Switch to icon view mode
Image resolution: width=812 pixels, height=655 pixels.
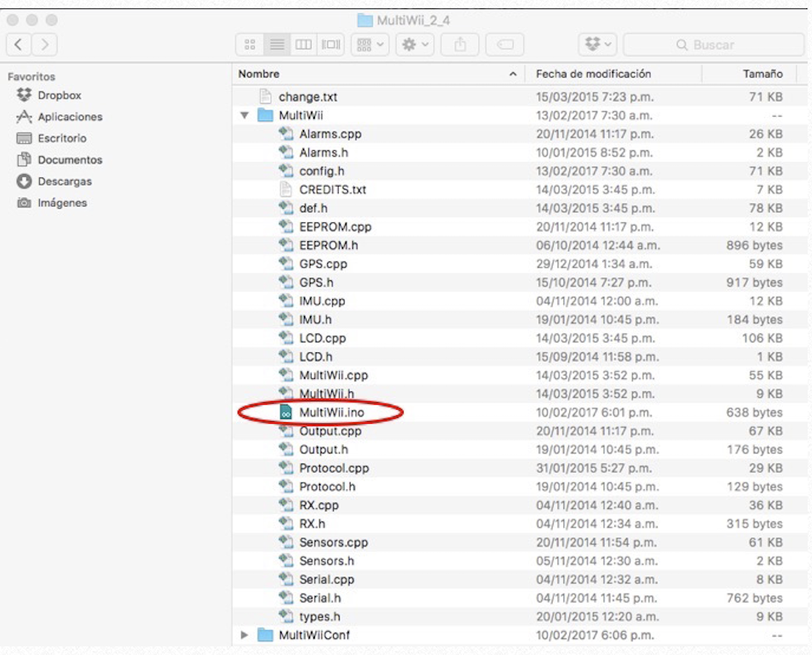pyautogui.click(x=250, y=45)
